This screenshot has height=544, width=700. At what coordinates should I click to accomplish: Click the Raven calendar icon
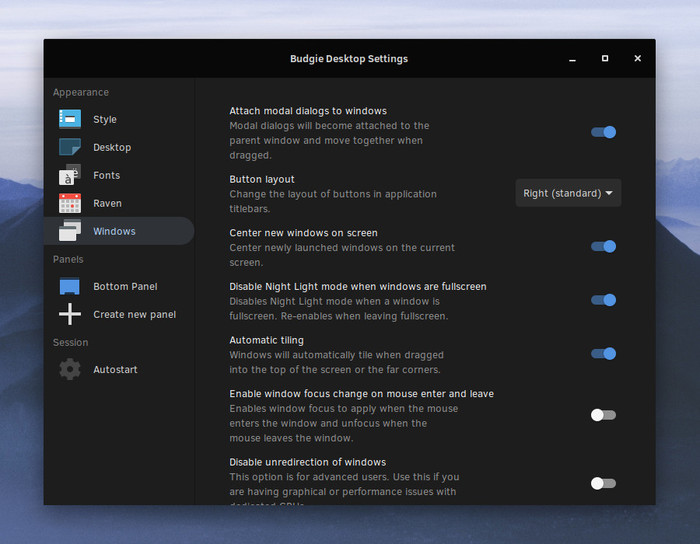point(70,203)
